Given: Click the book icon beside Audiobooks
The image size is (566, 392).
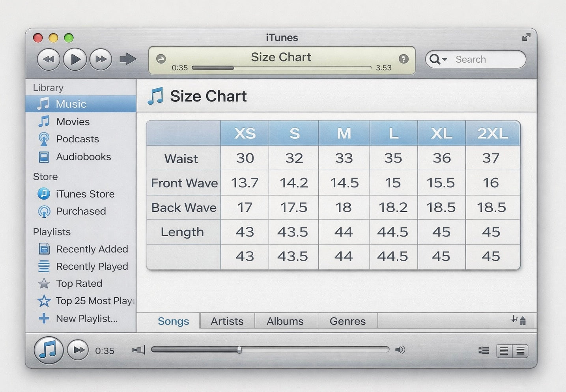Looking at the screenshot, I should tap(44, 157).
